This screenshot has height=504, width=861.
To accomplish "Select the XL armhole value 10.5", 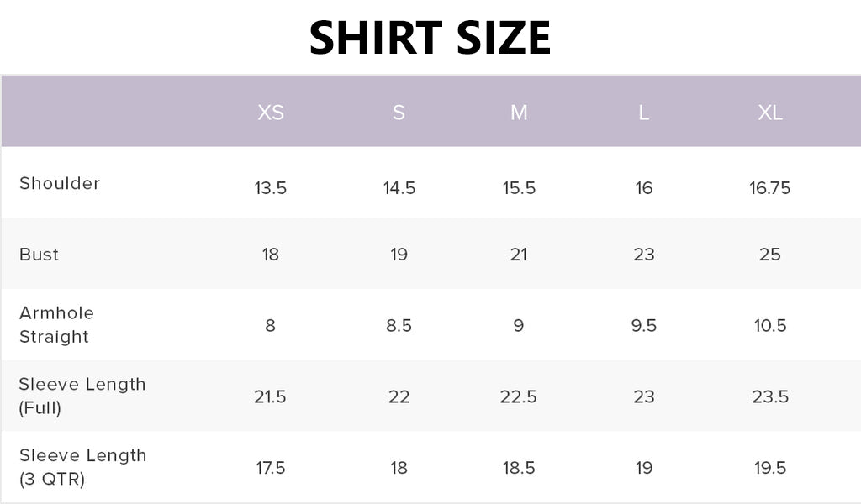I will (770, 326).
